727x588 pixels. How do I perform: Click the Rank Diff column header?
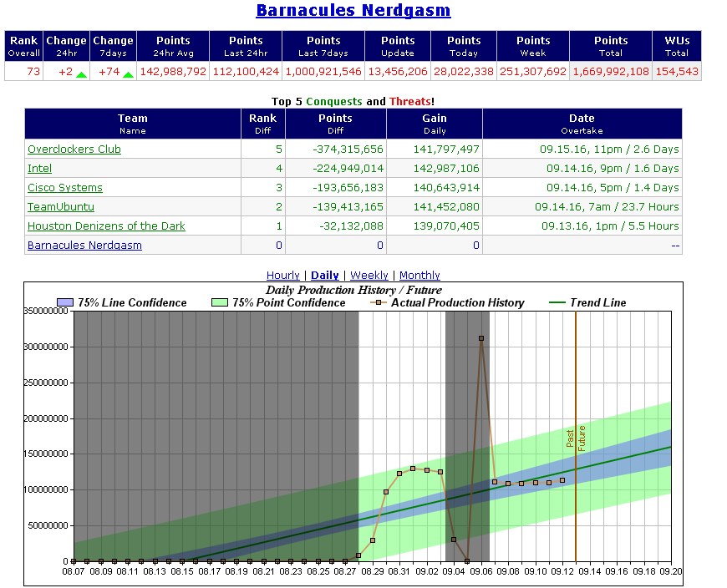tap(263, 124)
